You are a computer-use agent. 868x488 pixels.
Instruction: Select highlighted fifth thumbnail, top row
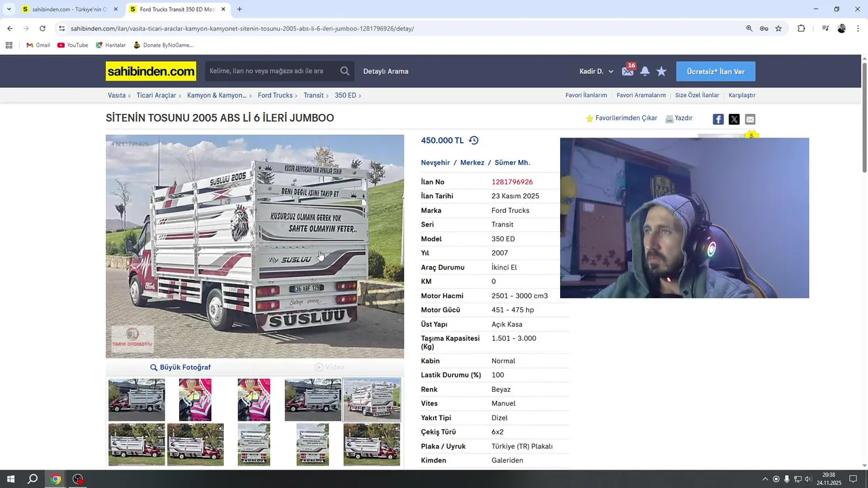click(x=372, y=400)
